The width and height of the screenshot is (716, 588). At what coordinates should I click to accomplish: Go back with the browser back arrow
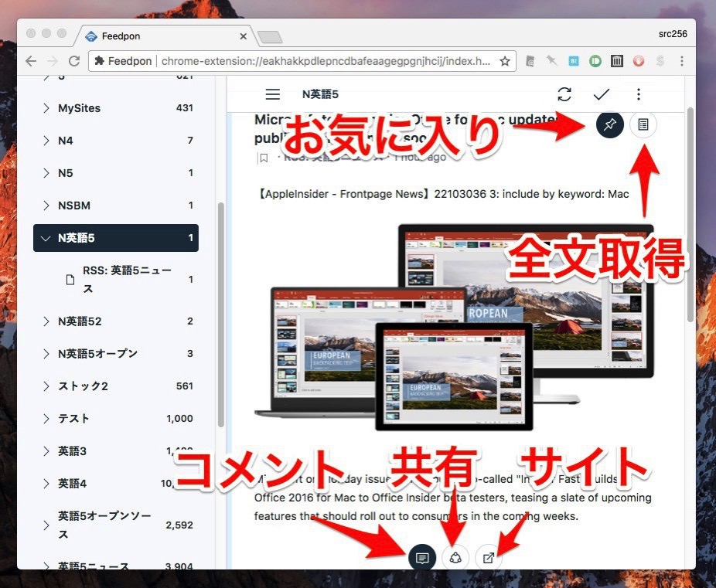click(31, 61)
